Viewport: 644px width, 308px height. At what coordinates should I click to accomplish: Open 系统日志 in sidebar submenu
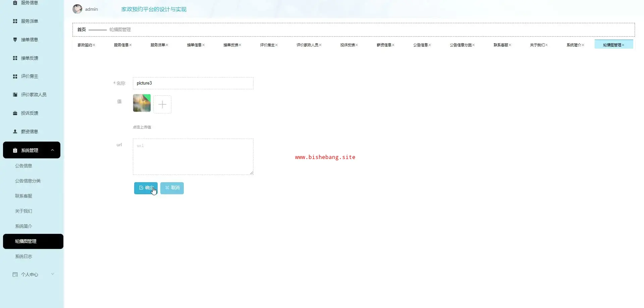click(23, 256)
